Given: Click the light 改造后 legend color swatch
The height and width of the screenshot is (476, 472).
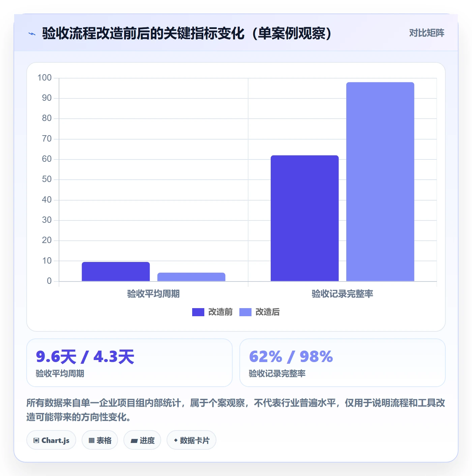Looking at the screenshot, I should click(x=245, y=312).
